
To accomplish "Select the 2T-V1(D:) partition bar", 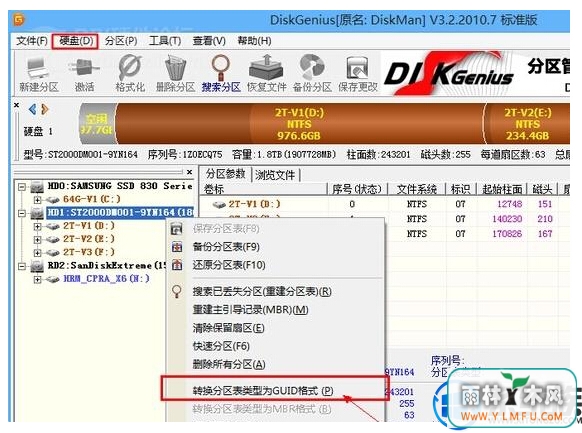I will point(299,124).
